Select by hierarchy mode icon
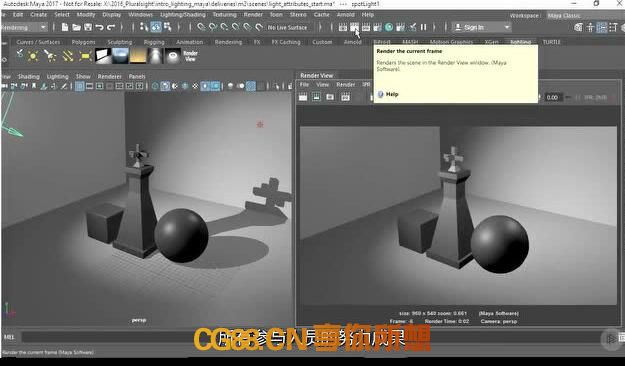Screen dimensions: 625x366 (x=144, y=27)
